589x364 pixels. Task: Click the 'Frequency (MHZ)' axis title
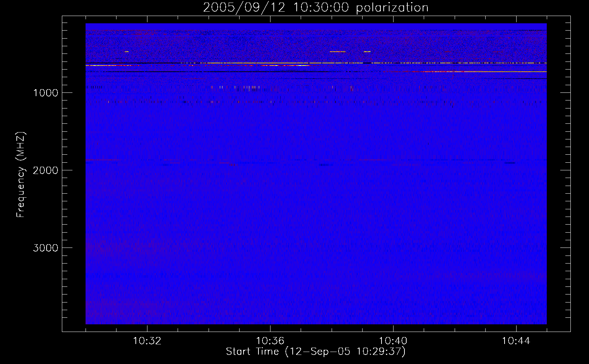(21, 175)
